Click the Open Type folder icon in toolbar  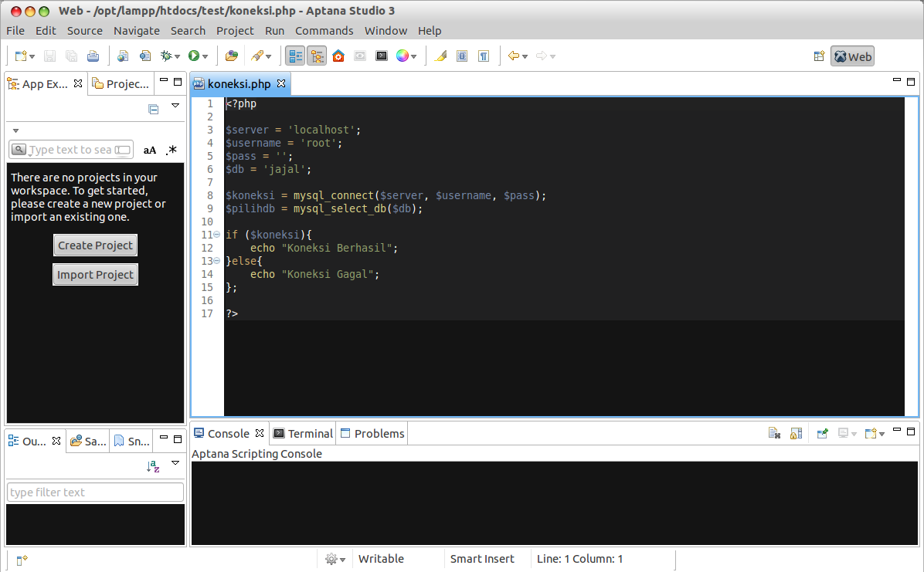pyautogui.click(x=232, y=56)
